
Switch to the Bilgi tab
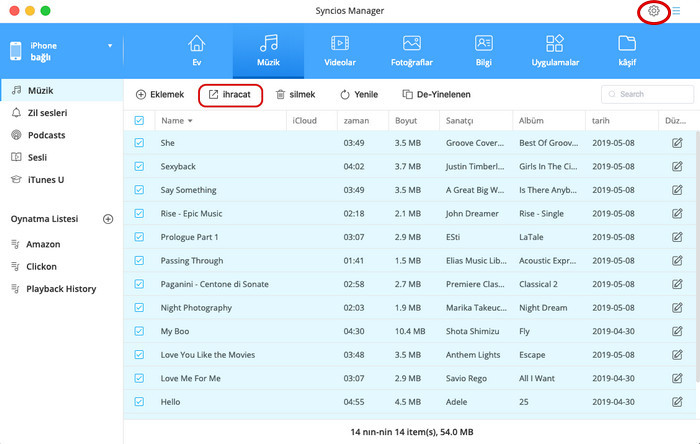click(483, 51)
